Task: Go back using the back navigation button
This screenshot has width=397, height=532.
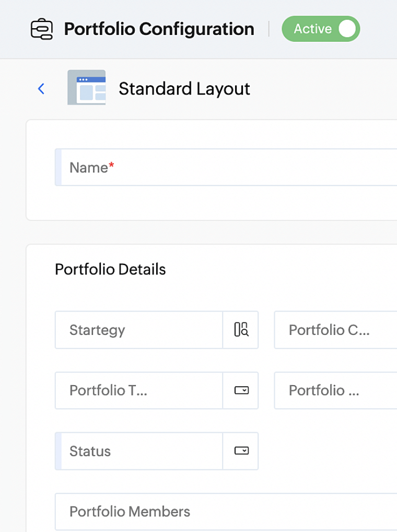Action: [41, 88]
